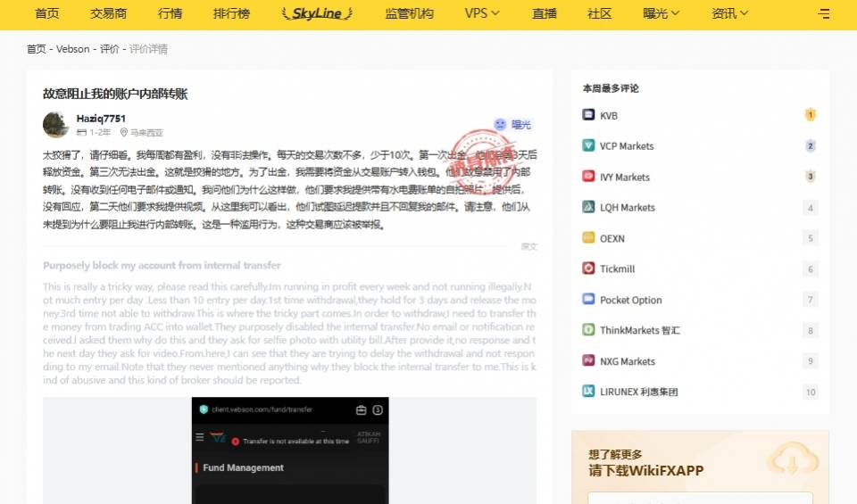Click the 本周最多评论 section heading
Viewport: 857px width, 504px height.
pyautogui.click(x=611, y=88)
